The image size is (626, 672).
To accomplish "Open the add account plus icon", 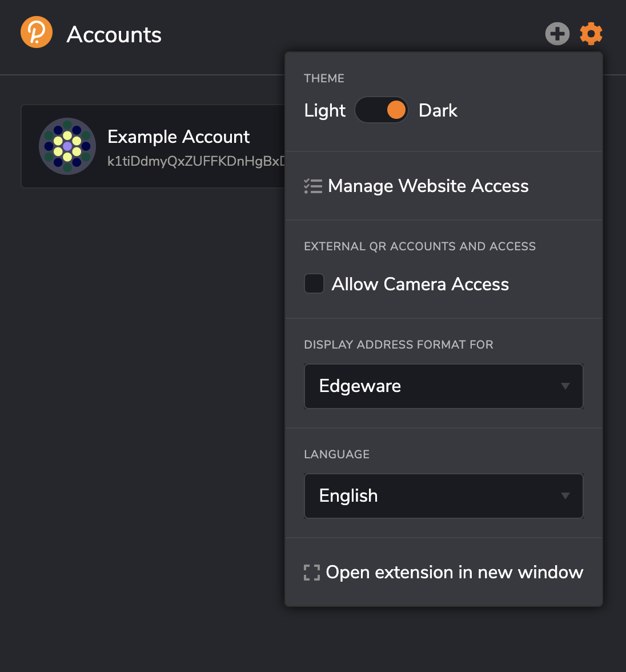I will (x=557, y=34).
